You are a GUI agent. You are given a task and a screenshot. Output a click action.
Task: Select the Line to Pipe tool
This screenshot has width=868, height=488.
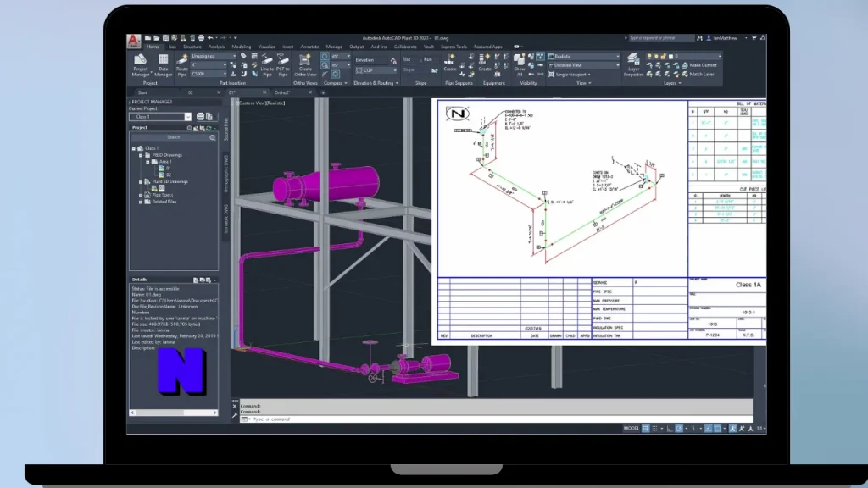pos(267,65)
